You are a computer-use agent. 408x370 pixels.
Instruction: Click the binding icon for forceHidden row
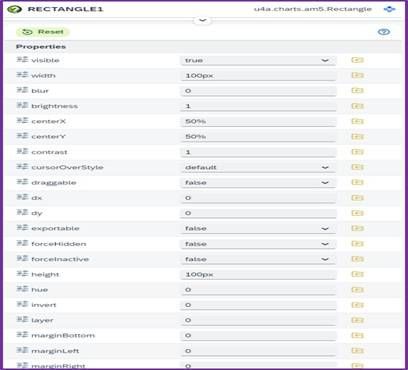coord(357,244)
